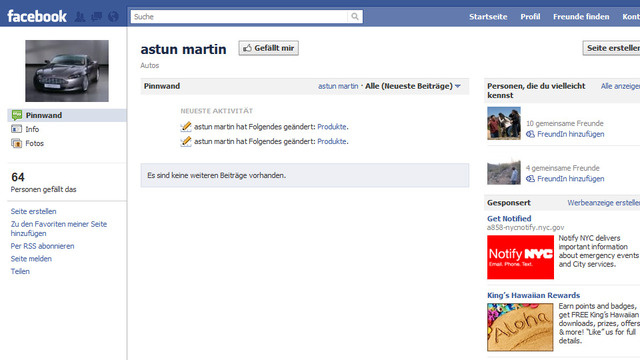Screen dimensions: 640x360
Task: Click the Seite erstellen button at top right
Action: click(x=611, y=48)
